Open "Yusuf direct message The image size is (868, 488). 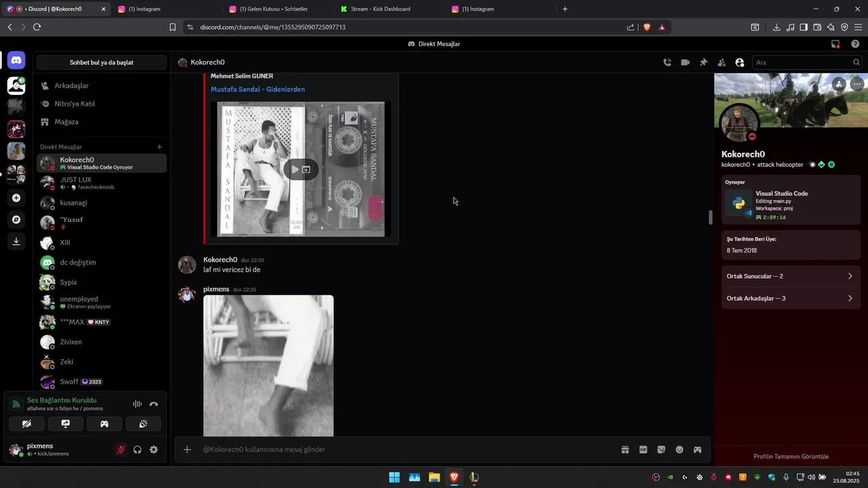[x=102, y=223]
